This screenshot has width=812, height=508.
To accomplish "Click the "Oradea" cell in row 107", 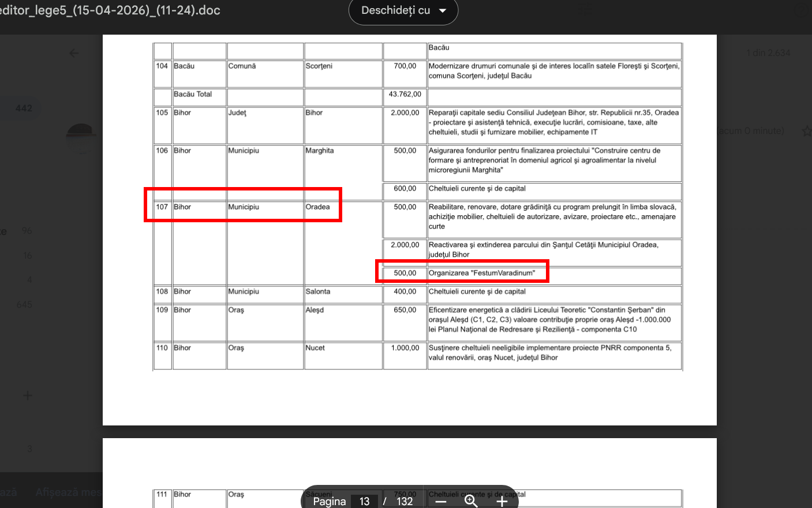I will [x=318, y=207].
